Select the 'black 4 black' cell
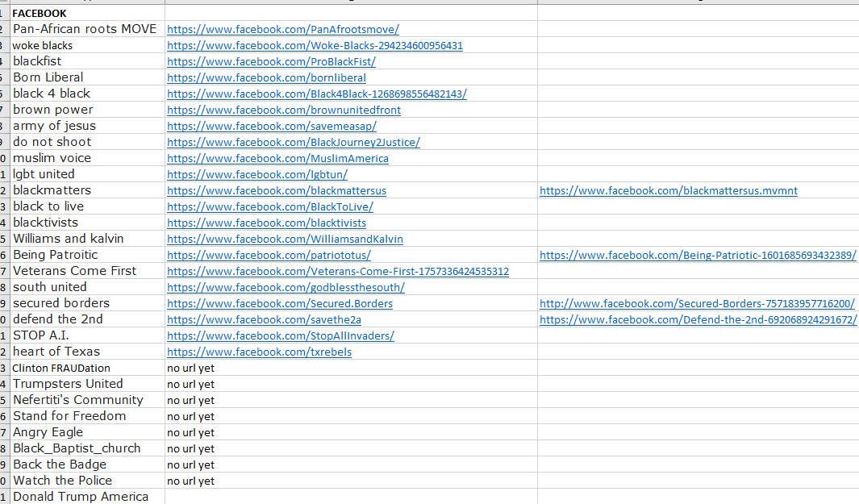The image size is (859, 504). tap(87, 94)
